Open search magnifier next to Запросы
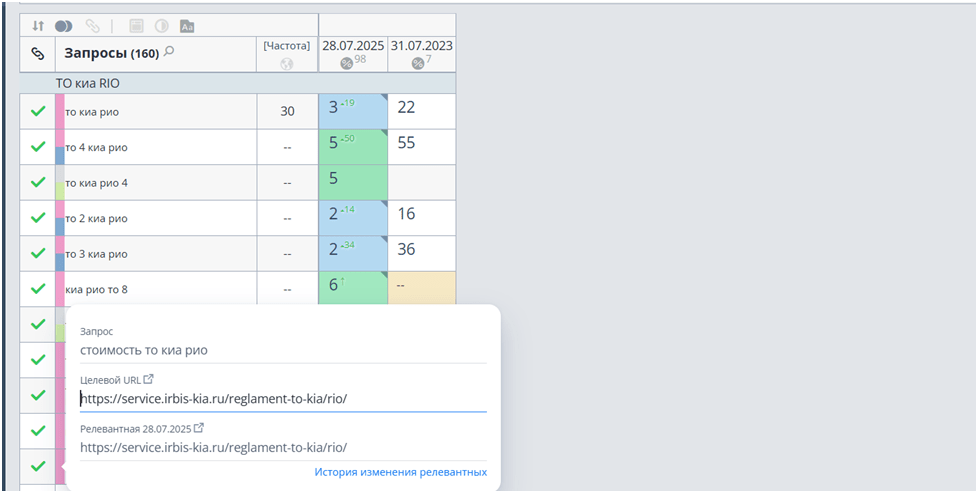 (x=169, y=51)
